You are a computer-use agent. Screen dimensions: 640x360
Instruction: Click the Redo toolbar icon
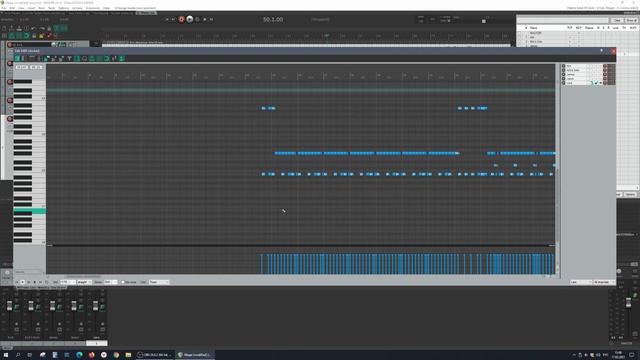coord(42,28)
